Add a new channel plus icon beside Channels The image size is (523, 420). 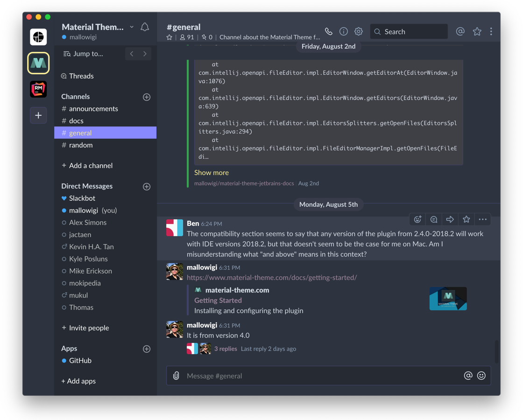(147, 97)
